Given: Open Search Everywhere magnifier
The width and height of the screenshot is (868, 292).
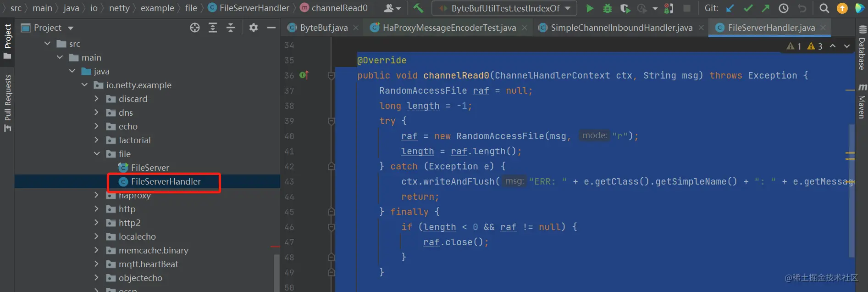Looking at the screenshot, I should 824,8.
